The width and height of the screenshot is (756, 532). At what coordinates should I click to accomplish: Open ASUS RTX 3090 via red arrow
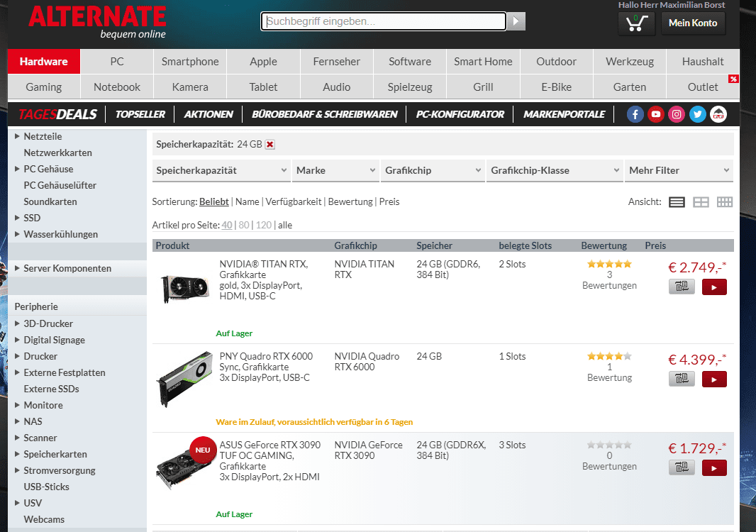[x=714, y=468]
